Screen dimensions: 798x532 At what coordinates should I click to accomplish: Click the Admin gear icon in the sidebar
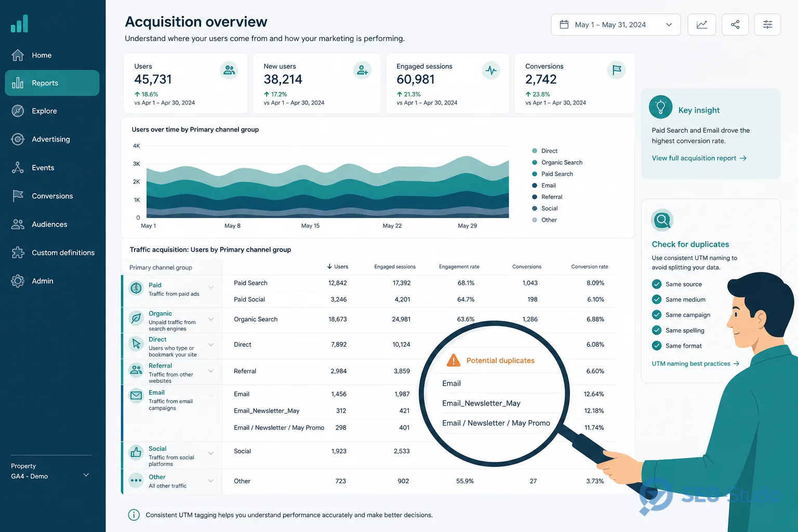18,281
